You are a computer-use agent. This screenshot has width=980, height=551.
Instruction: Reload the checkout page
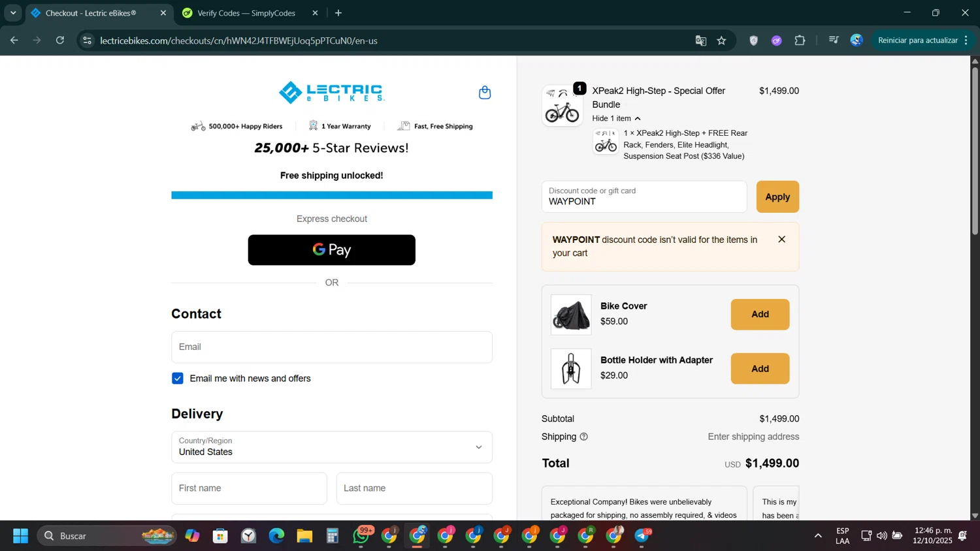pos(60,40)
